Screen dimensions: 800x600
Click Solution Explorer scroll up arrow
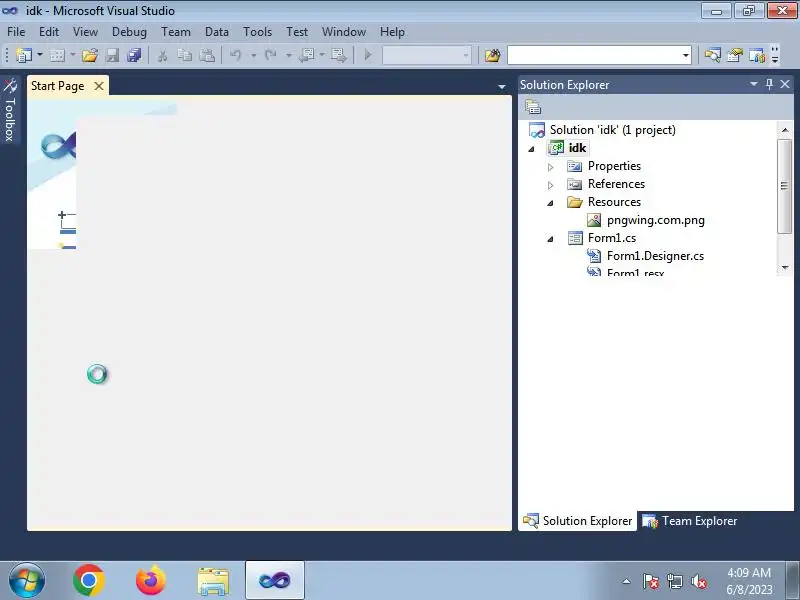tap(785, 130)
